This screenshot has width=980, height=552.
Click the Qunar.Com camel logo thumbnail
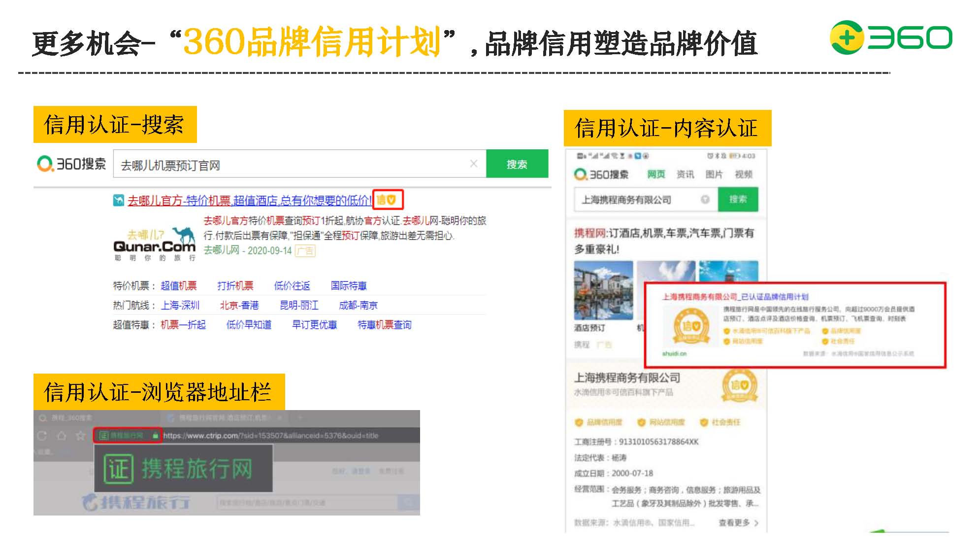154,243
